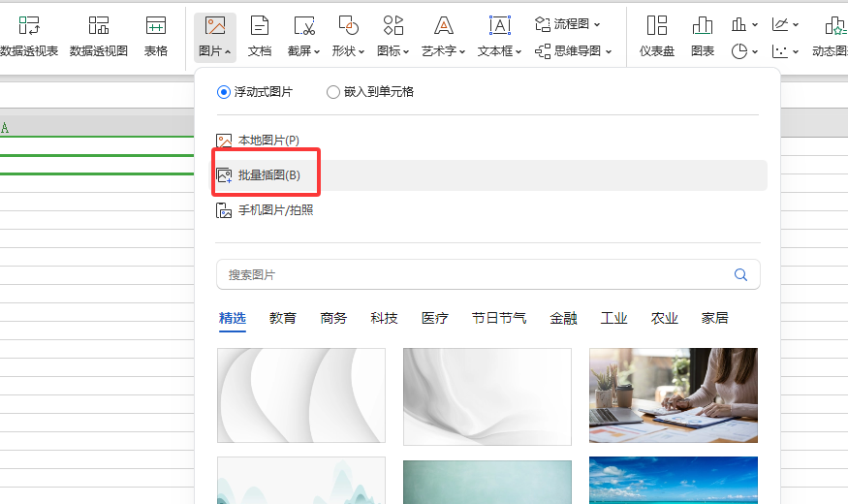This screenshot has height=504, width=848.
Task: Select the floating picture (浮动式图片) option
Action: pos(255,92)
